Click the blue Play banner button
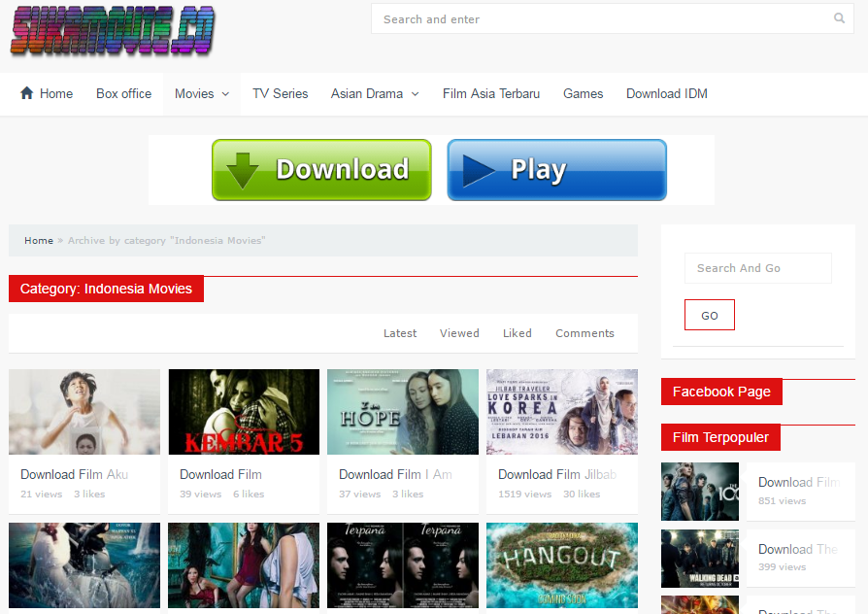The width and height of the screenshot is (868, 614). 557,170
